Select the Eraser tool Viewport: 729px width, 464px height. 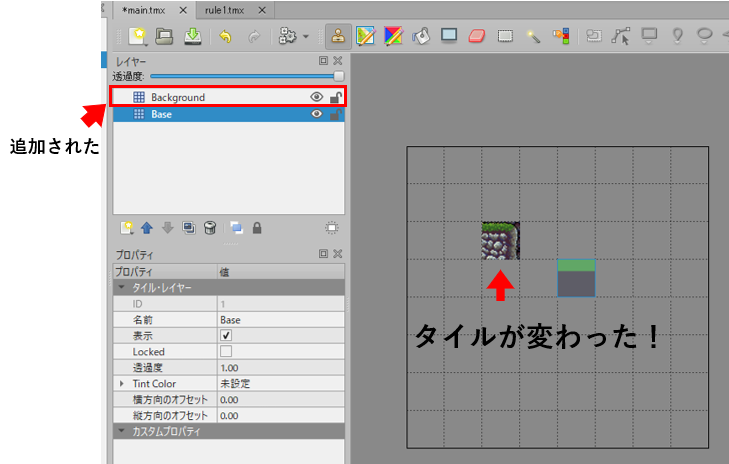click(477, 36)
